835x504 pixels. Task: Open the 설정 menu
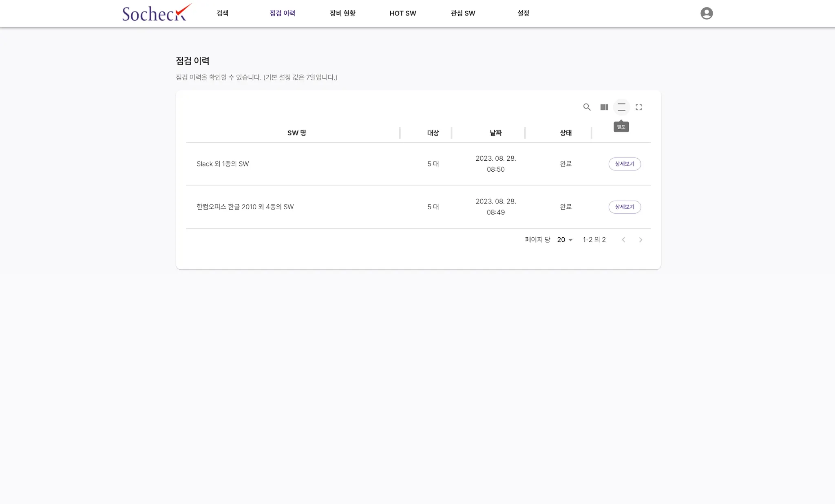(523, 13)
